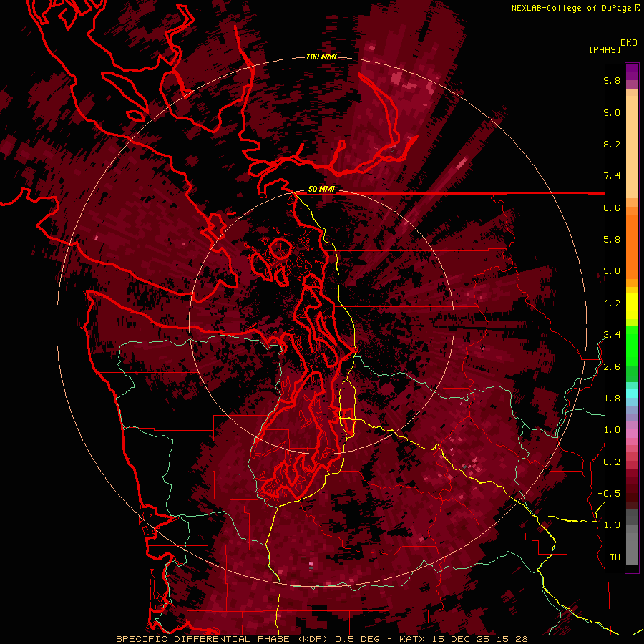The height and width of the screenshot is (644, 644).
Task: Click the 3.4 legend value
Action: (x=612, y=335)
